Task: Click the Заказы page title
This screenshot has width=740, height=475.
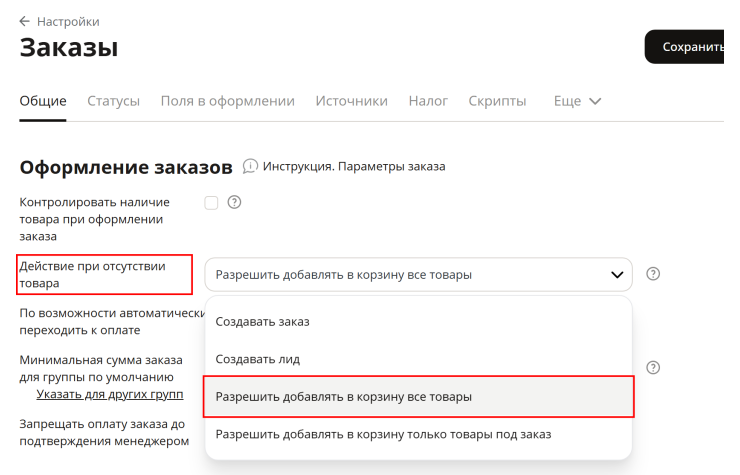Action: (69, 48)
